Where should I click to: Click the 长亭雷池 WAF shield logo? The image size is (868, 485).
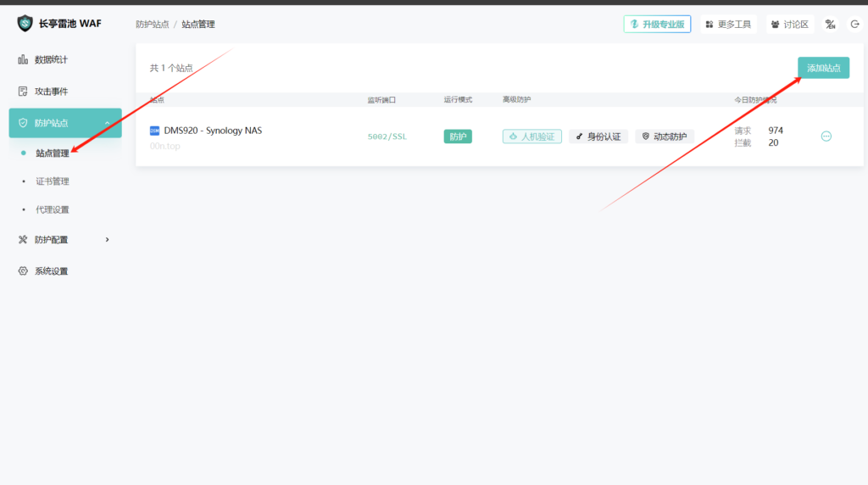click(25, 24)
